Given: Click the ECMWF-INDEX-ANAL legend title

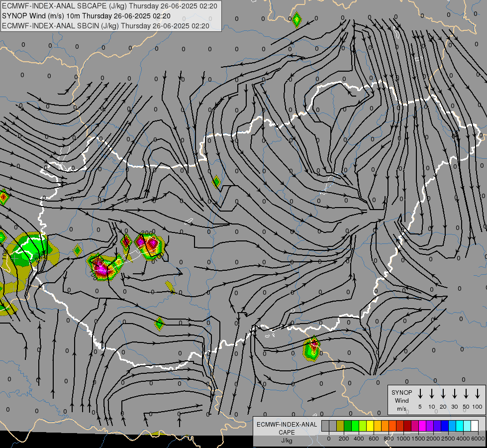Looking at the screenshot, I should point(287,425).
